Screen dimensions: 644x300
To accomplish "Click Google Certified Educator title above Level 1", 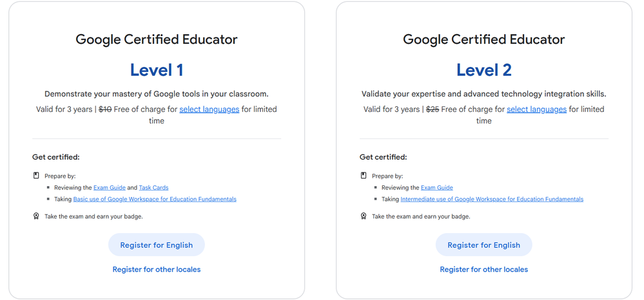I will click(x=157, y=39).
